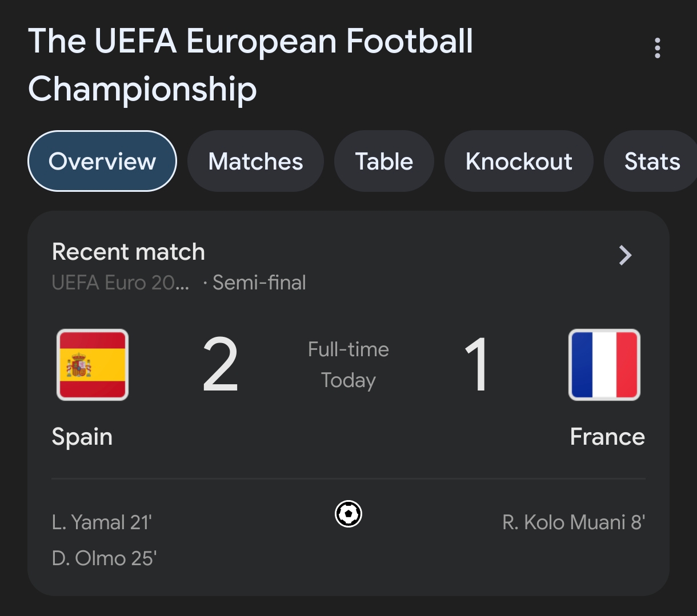
Task: Click the R. Kolo Muani 8' goal entry
Action: point(574,522)
